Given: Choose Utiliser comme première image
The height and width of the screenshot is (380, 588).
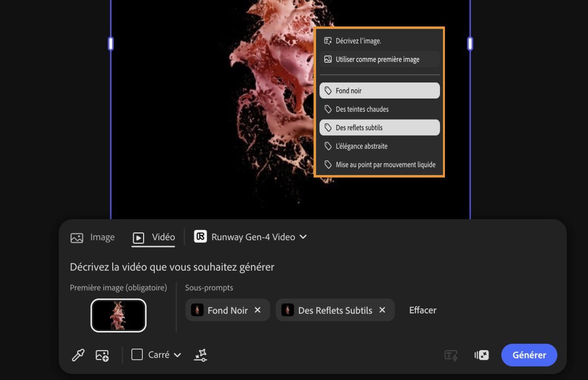Looking at the screenshot, I should (x=379, y=59).
